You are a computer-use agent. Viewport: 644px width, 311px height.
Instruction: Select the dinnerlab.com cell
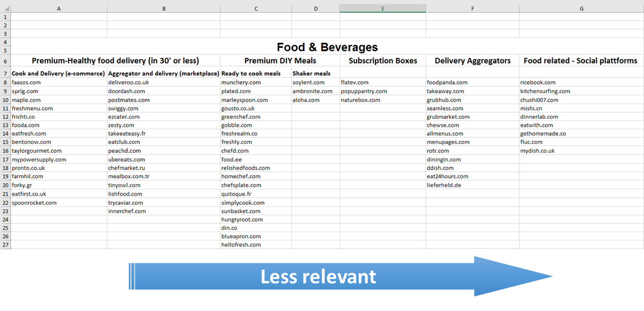[x=582, y=117]
